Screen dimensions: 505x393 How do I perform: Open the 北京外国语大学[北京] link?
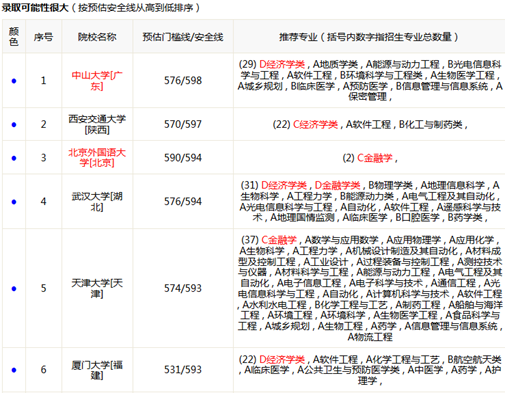click(97, 158)
